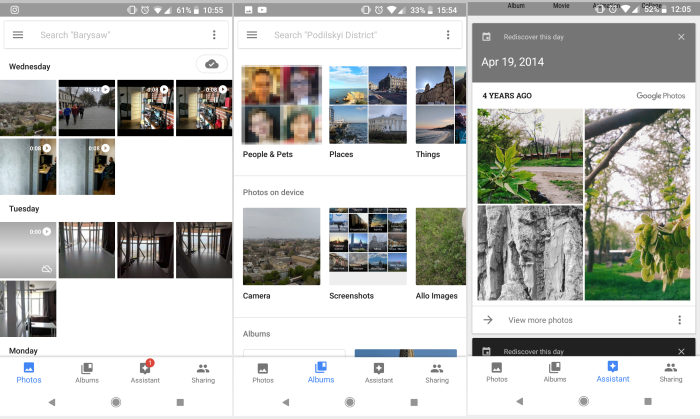Select the highlighted Albums tab in the middle screen

(321, 373)
